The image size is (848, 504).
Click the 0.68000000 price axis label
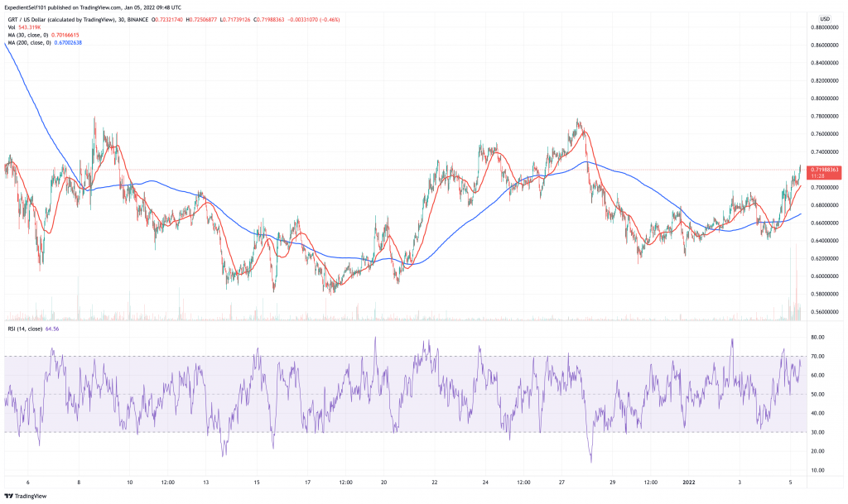(x=824, y=205)
